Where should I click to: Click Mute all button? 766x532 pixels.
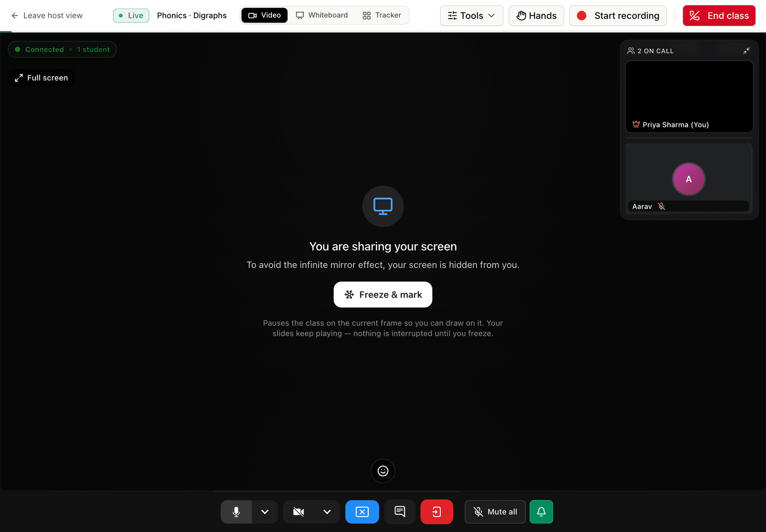point(495,512)
